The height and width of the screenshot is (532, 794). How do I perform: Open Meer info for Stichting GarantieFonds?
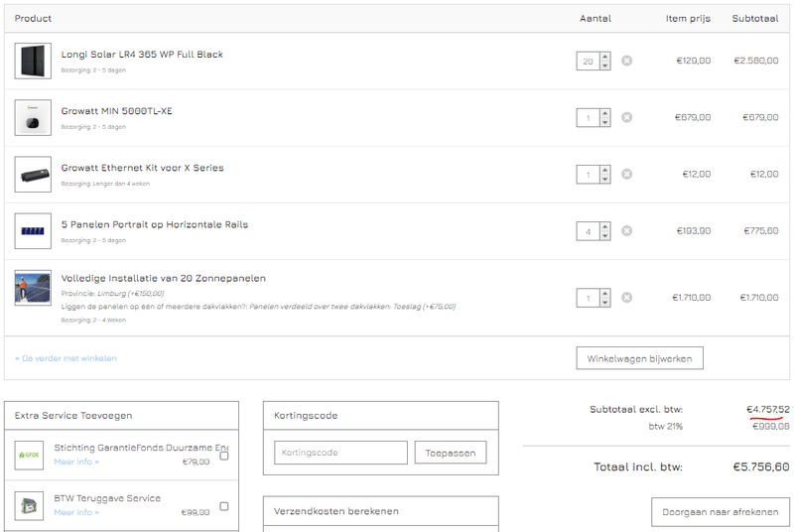coord(76,462)
